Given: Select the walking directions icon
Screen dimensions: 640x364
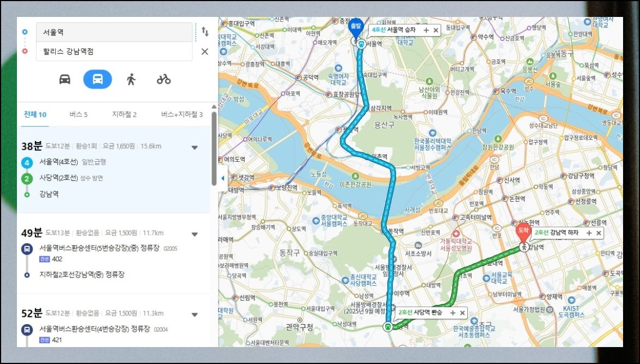Looking at the screenshot, I should click(131, 79).
